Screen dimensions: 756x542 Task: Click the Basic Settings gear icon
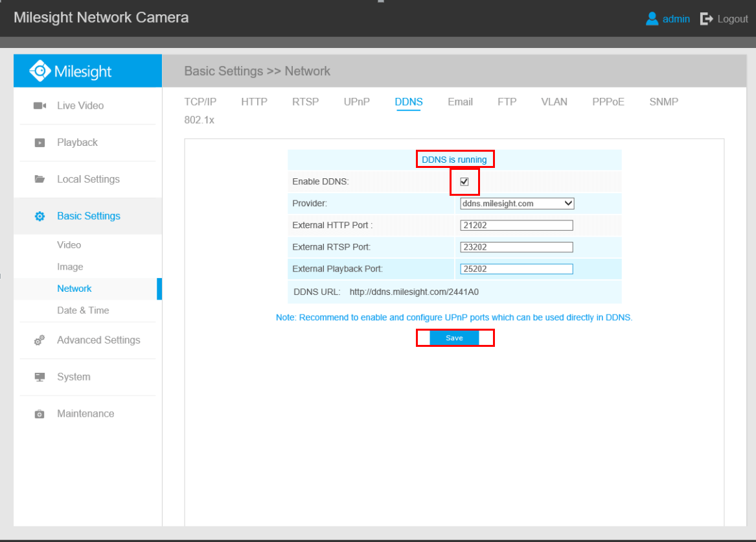tap(40, 217)
